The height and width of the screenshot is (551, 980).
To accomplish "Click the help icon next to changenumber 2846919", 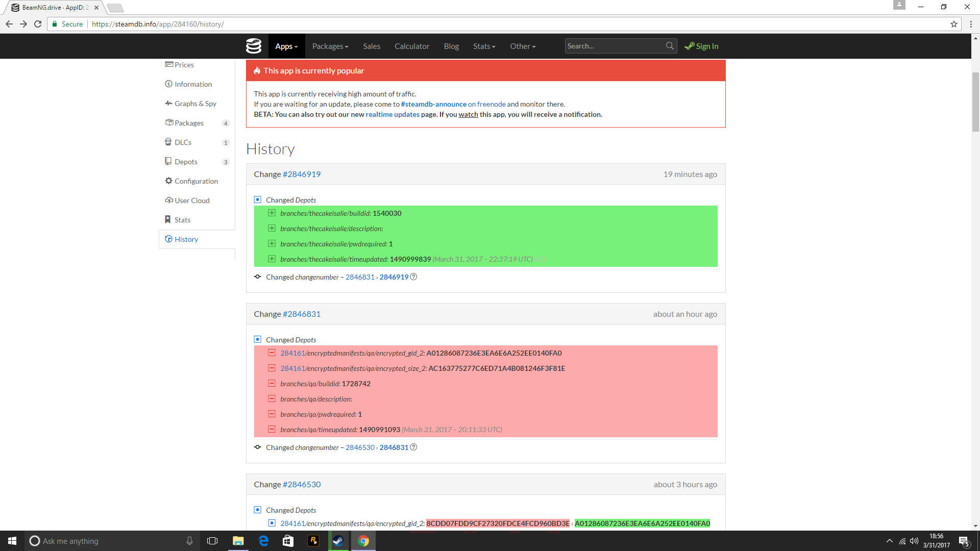I will coord(413,277).
